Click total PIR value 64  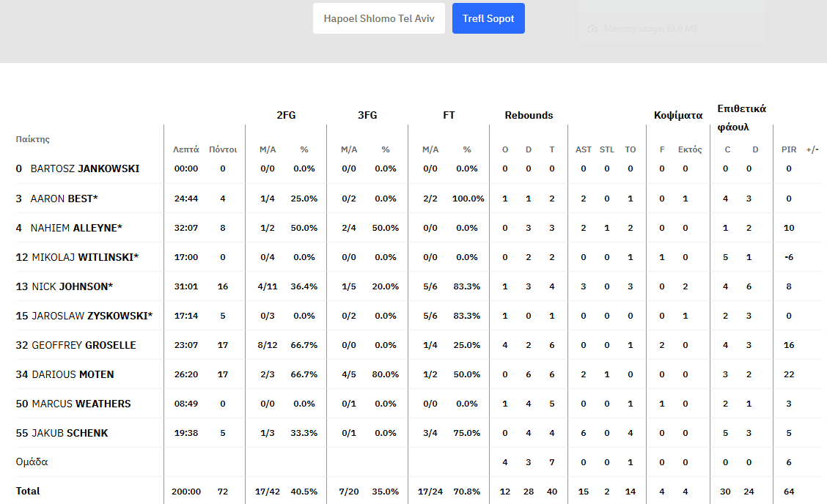click(789, 492)
